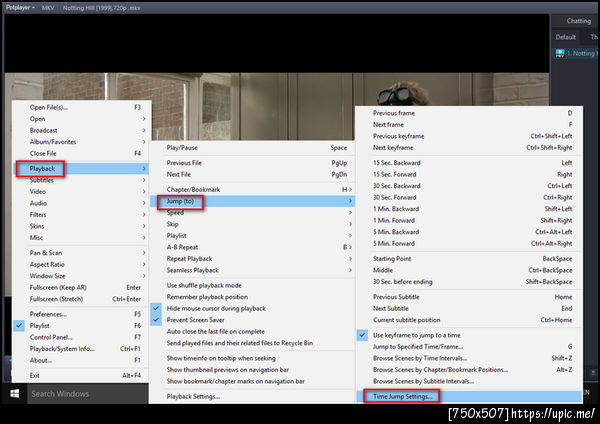Click the Search Windows box
The image size is (600, 424).
(88, 393)
